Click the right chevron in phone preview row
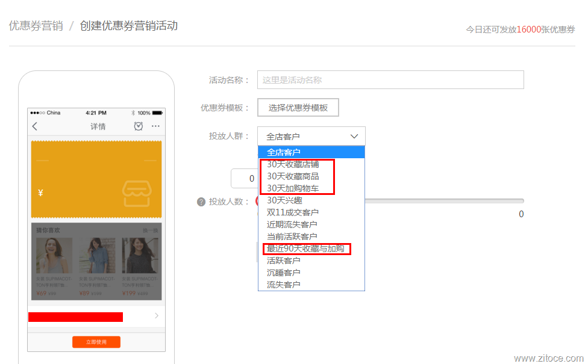This screenshot has width=588, height=364. point(157,316)
